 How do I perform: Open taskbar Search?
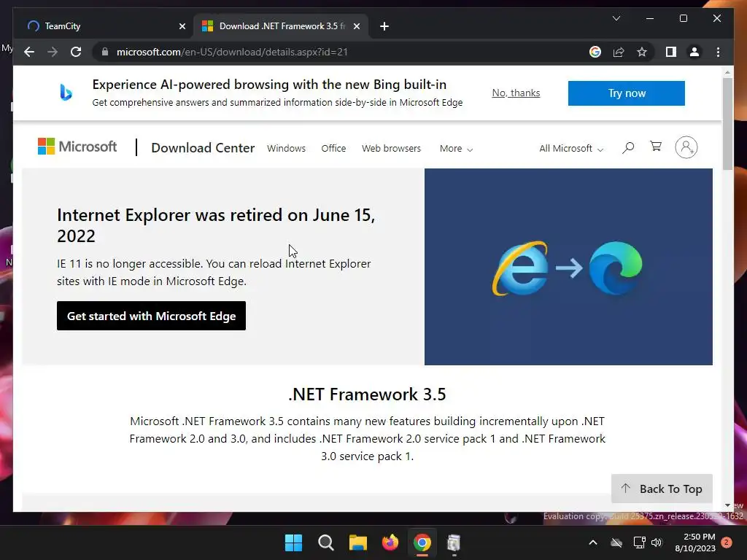(326, 542)
